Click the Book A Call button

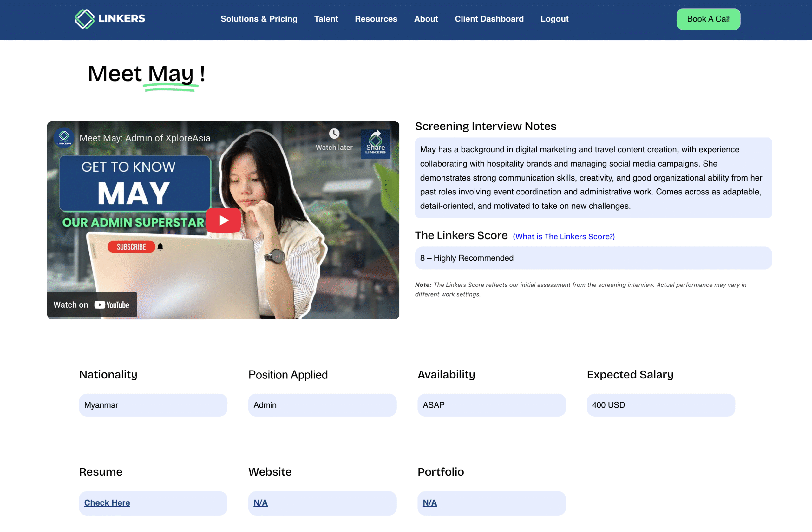[x=708, y=19]
